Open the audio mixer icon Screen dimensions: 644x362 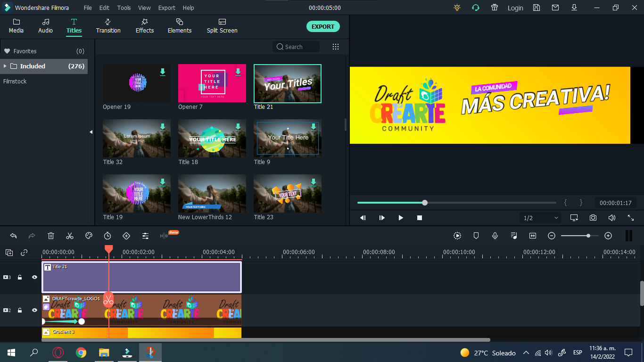pos(514,236)
